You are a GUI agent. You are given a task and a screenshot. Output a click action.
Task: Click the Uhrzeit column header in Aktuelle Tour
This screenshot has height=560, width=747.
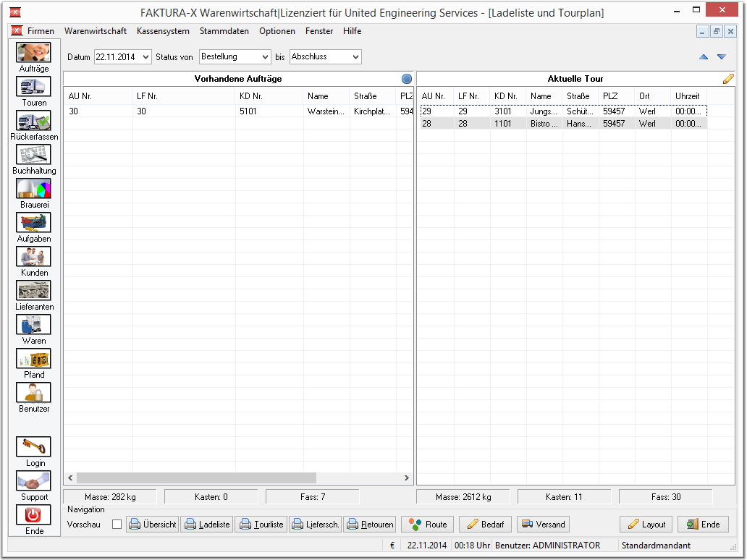click(689, 96)
